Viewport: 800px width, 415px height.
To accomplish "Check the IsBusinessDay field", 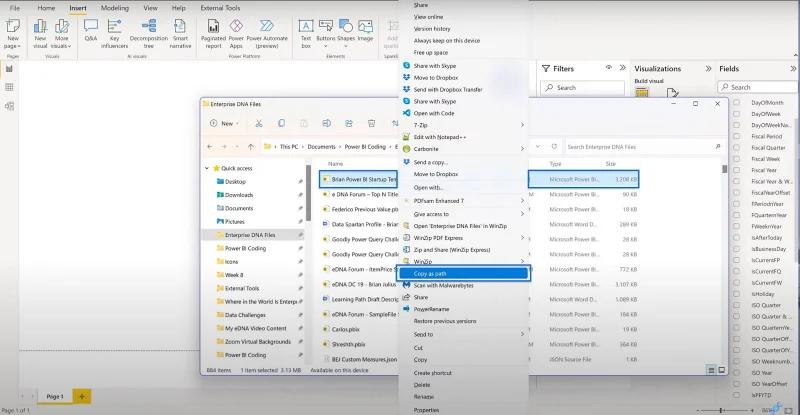I will (736, 249).
